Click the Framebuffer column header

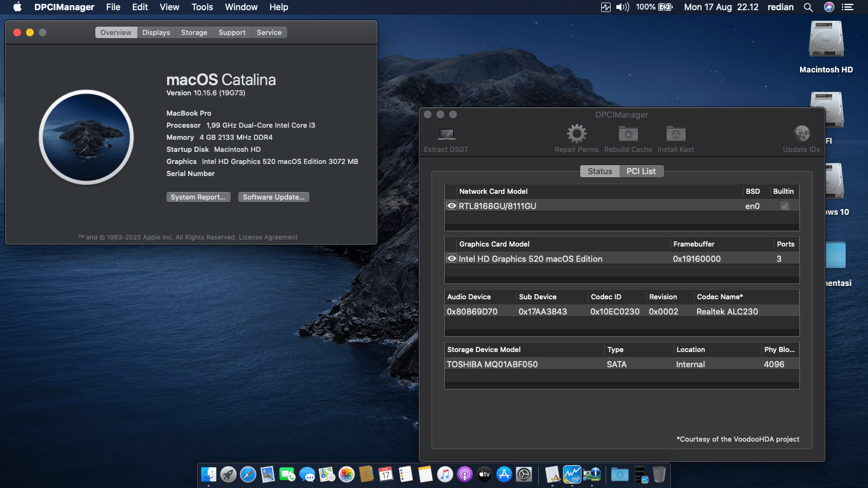click(694, 244)
